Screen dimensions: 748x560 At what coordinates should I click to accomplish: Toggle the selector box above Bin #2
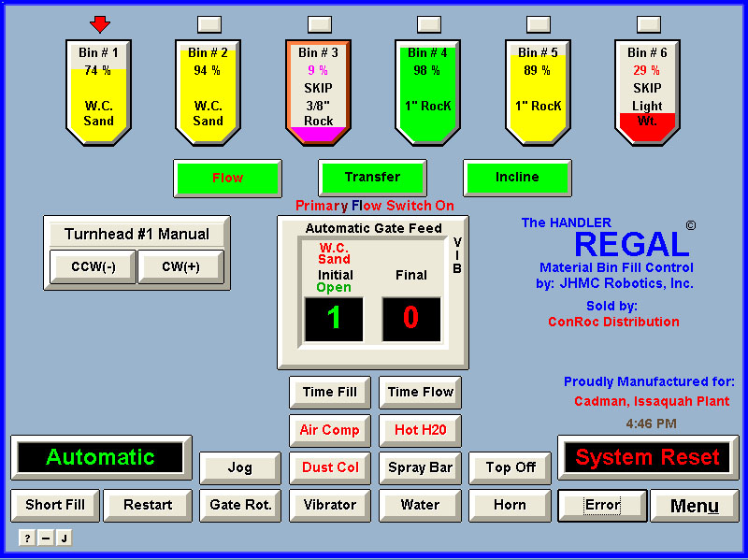pyautogui.click(x=209, y=24)
